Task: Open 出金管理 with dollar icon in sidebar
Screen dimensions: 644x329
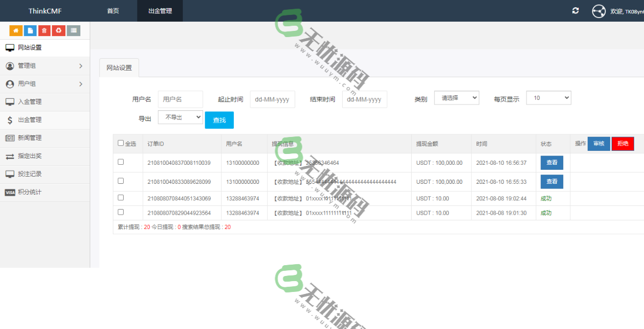Action: tap(29, 120)
